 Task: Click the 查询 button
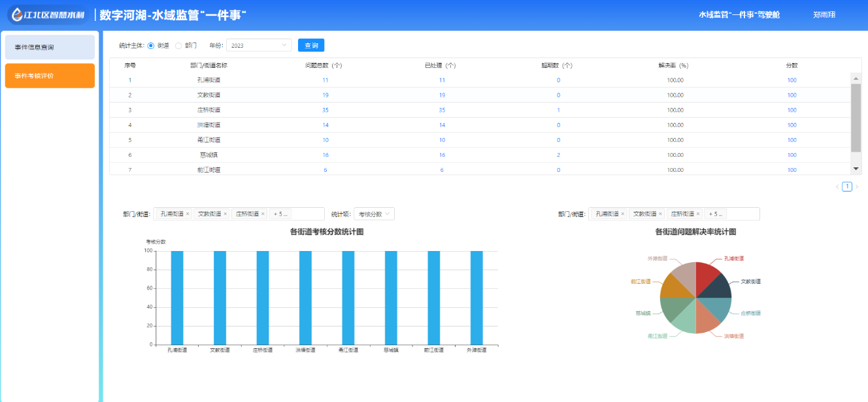tap(311, 46)
